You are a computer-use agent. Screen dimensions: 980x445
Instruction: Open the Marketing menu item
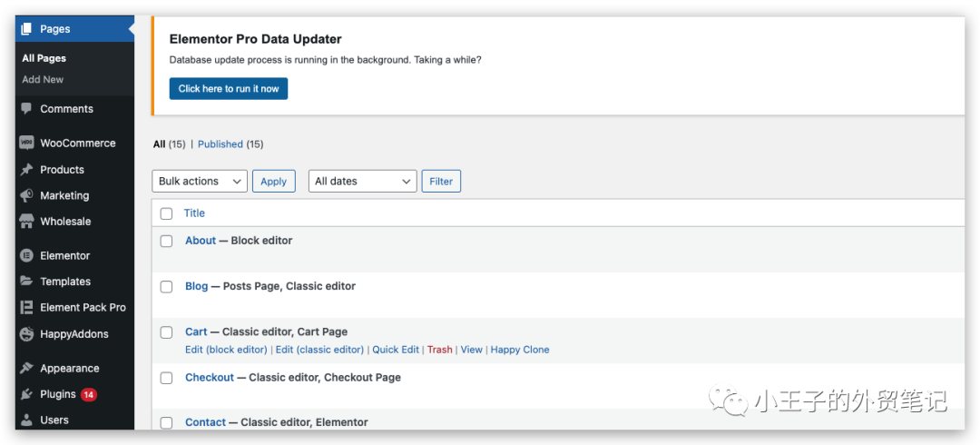click(x=64, y=196)
